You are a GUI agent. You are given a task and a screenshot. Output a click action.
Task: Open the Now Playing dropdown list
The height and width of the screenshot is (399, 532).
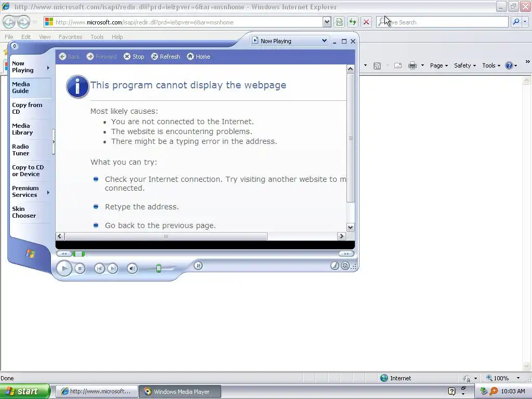click(324, 41)
